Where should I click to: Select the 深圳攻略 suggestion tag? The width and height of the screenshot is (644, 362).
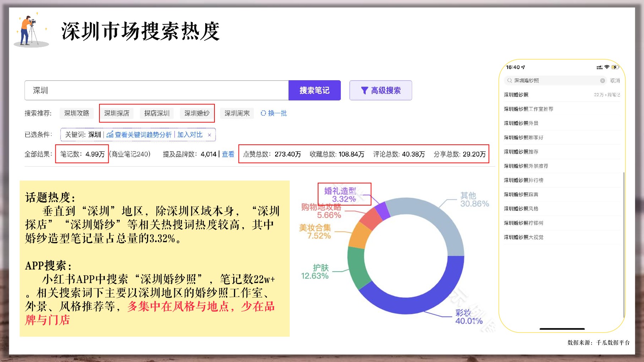[77, 113]
